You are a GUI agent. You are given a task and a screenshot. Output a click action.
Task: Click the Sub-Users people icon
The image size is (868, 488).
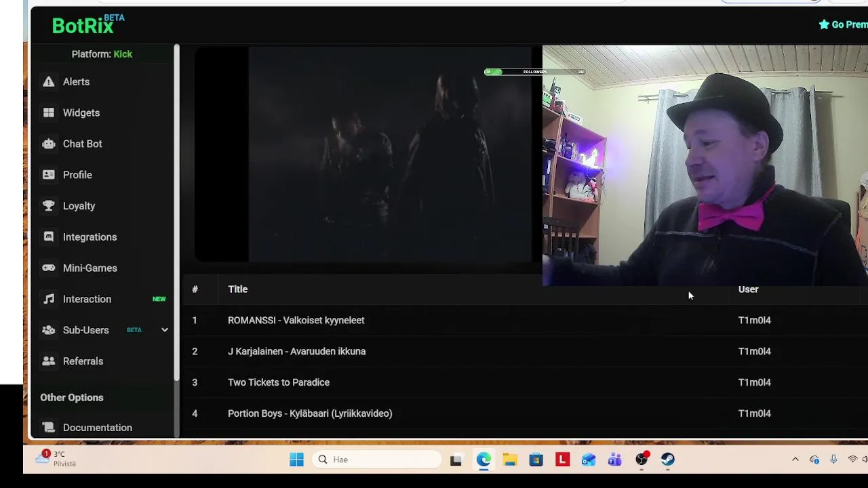(x=49, y=330)
